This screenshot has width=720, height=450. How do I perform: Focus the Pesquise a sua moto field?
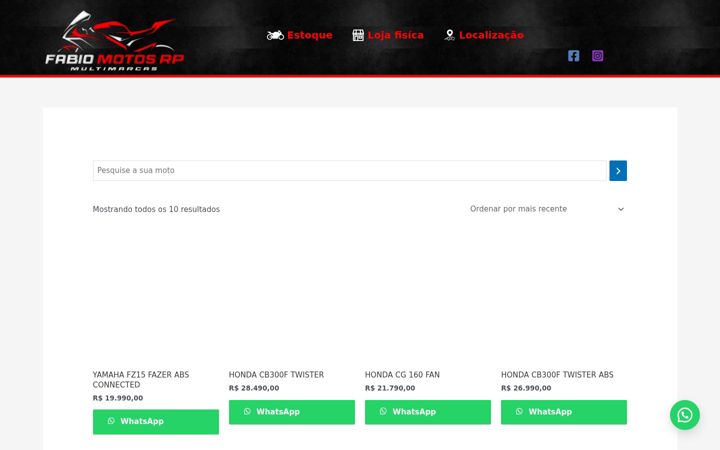click(x=349, y=171)
